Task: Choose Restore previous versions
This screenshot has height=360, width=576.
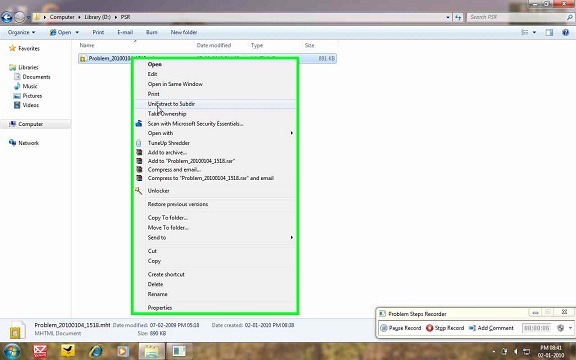Action: point(178,204)
